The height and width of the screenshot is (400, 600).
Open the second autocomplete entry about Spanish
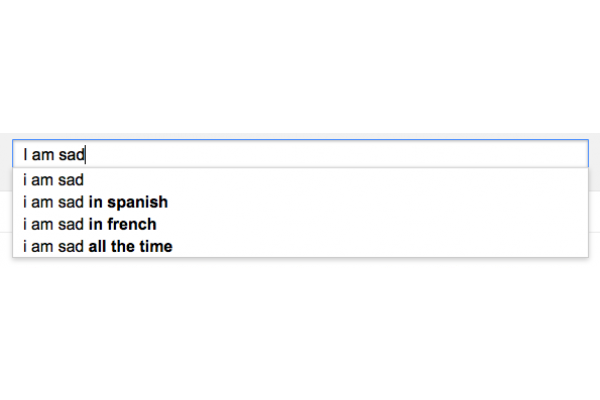[x=300, y=203]
